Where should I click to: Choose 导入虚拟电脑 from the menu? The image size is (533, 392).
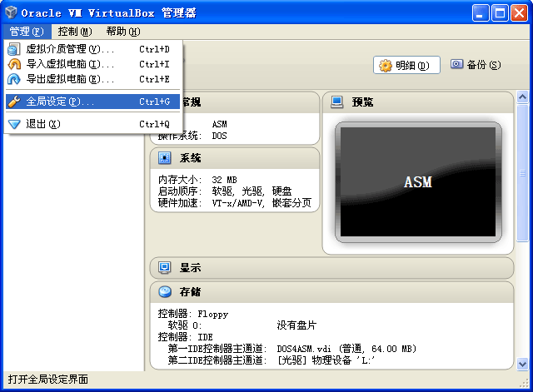pos(92,64)
